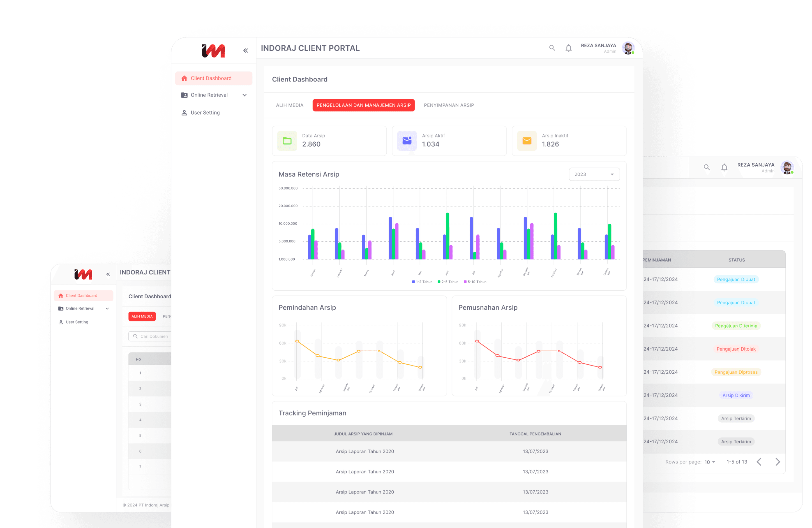Click the Cari Dokumen search field
The width and height of the screenshot is (812, 528).
point(150,336)
